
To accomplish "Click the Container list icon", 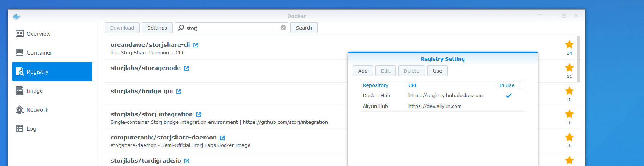I will point(20,52).
